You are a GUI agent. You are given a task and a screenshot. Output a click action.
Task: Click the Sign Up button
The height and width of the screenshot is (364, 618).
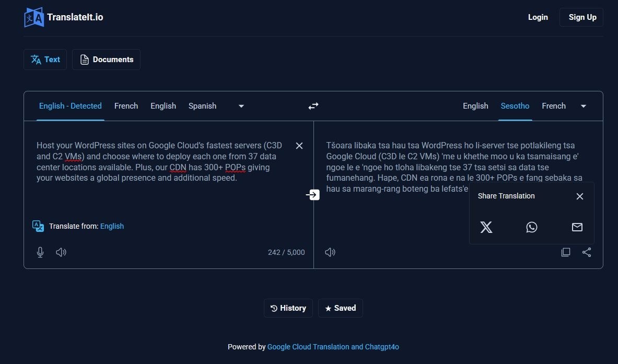(581, 17)
